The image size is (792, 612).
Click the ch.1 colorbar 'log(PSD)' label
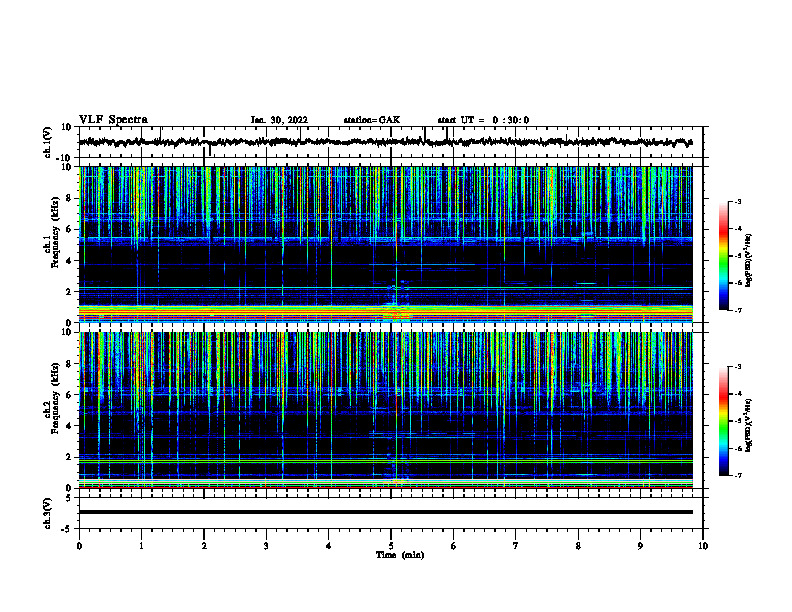749,260
